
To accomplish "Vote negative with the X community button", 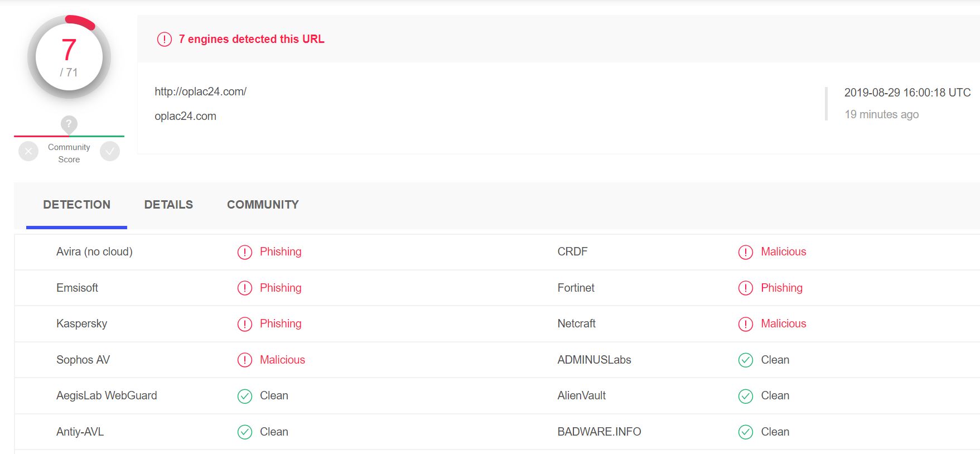I will click(x=28, y=151).
